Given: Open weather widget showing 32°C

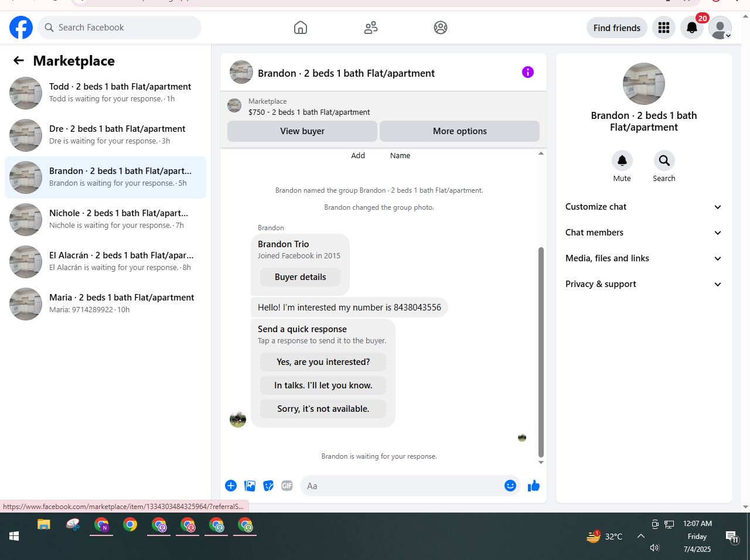Looking at the screenshot, I should (x=604, y=536).
